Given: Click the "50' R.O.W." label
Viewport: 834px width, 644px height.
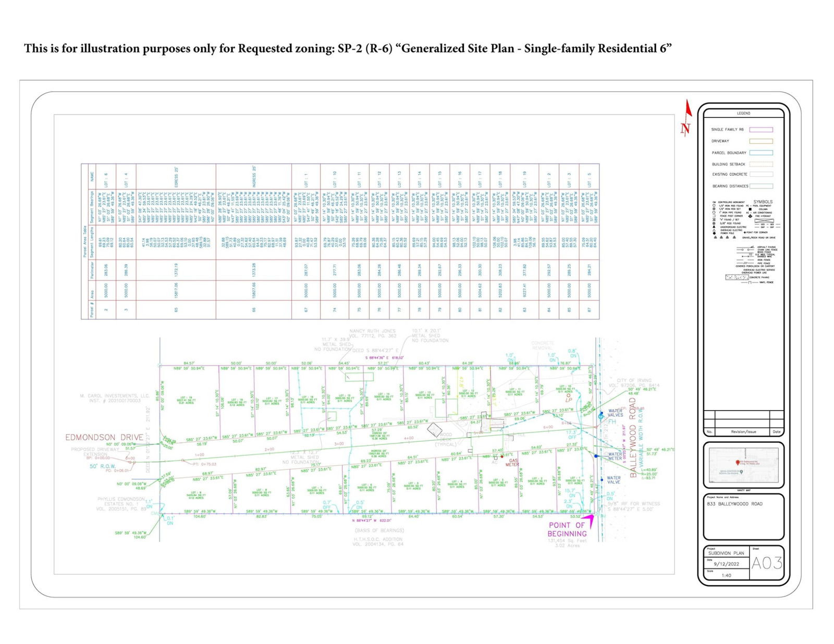Looking at the screenshot, I should pos(103,466).
